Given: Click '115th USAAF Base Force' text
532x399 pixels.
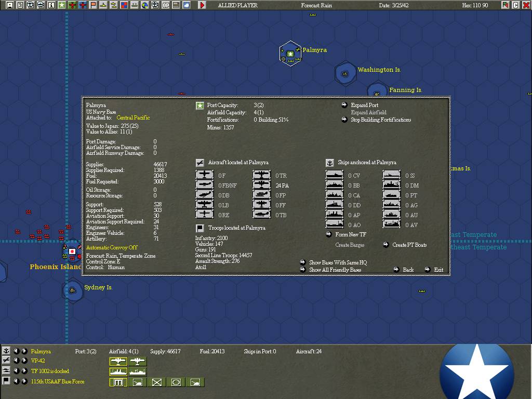Looking at the screenshot, I should pyautogui.click(x=58, y=381).
